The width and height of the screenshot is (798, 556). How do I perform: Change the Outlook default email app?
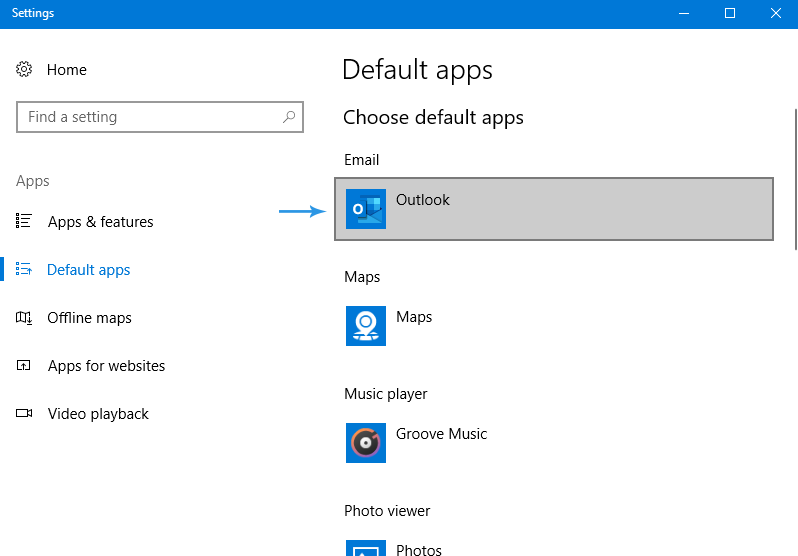click(554, 209)
